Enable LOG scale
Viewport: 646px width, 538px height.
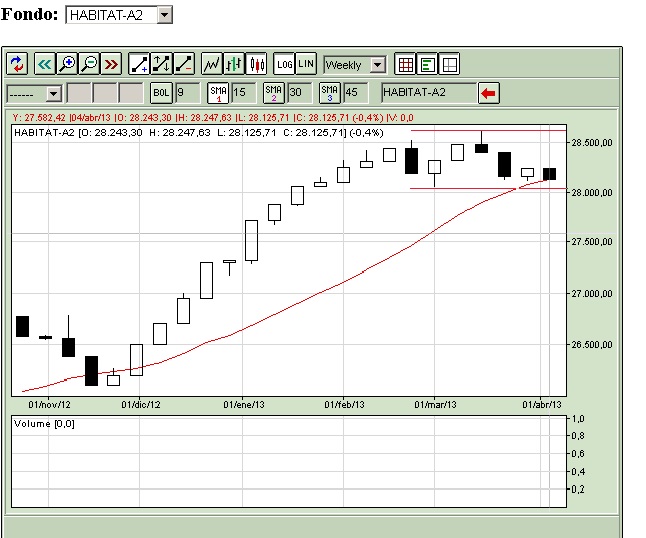pyautogui.click(x=284, y=64)
